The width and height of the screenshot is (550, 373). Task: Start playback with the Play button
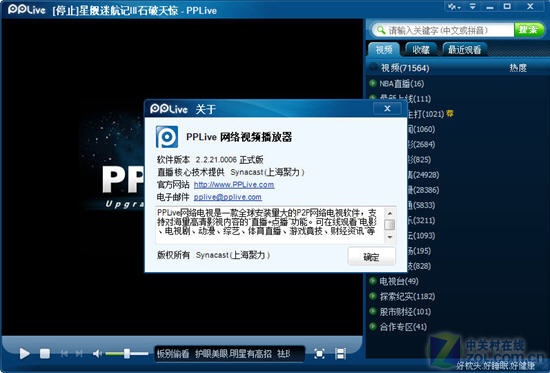[x=24, y=353]
